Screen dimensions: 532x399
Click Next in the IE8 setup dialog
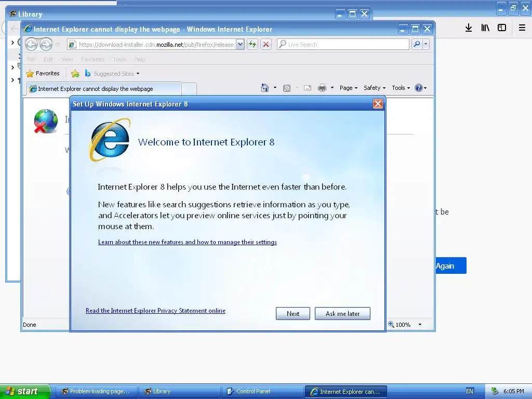coord(293,313)
